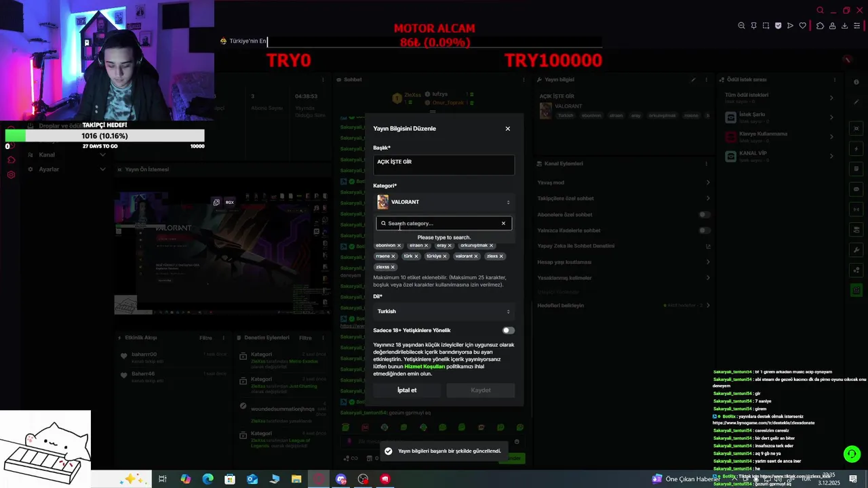Click Öne Çıkan Haberler taskbar widget
This screenshot has width=868, height=488.
(x=686, y=479)
